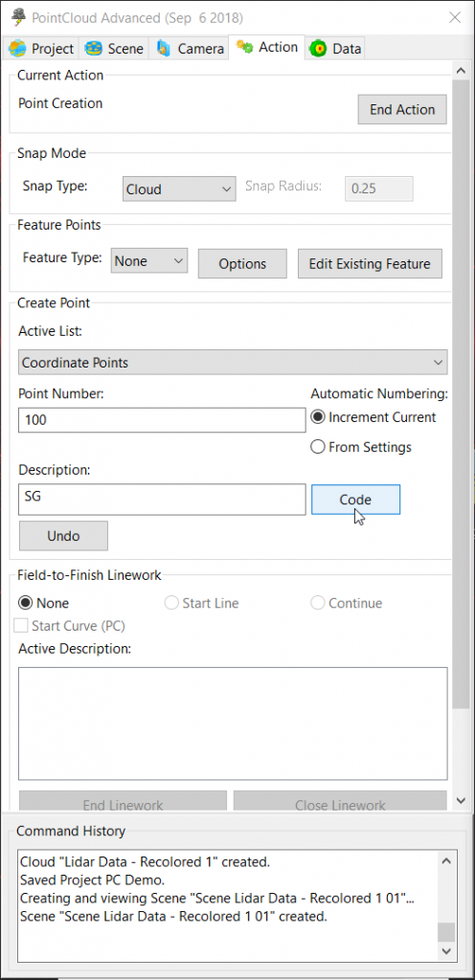Image resolution: width=475 pixels, height=980 pixels.
Task: Click the Camera tab icon
Action: [163, 48]
